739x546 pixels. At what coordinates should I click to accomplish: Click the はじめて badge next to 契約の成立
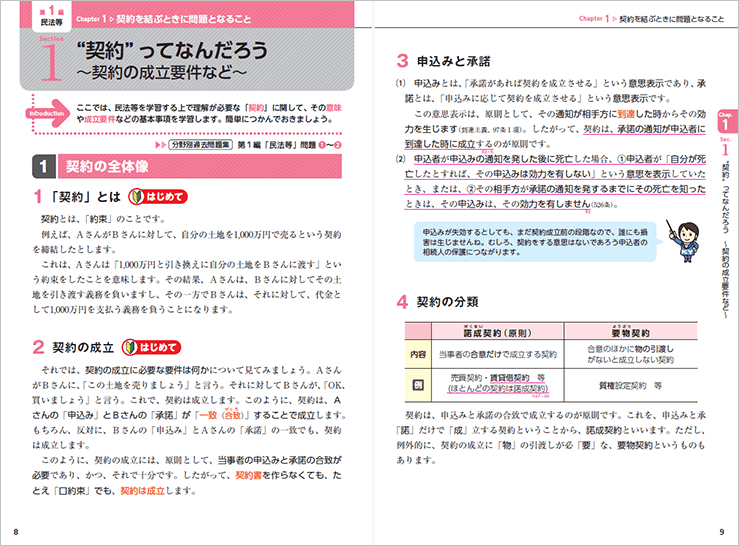151,347
